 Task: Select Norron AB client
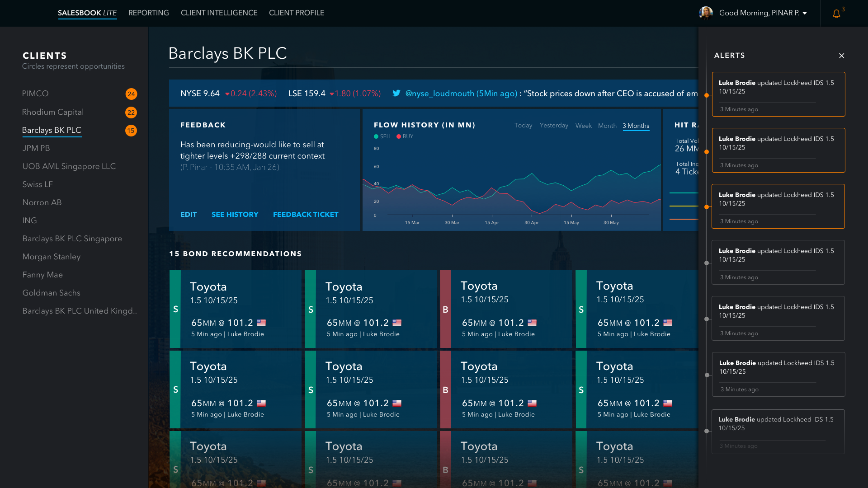42,202
